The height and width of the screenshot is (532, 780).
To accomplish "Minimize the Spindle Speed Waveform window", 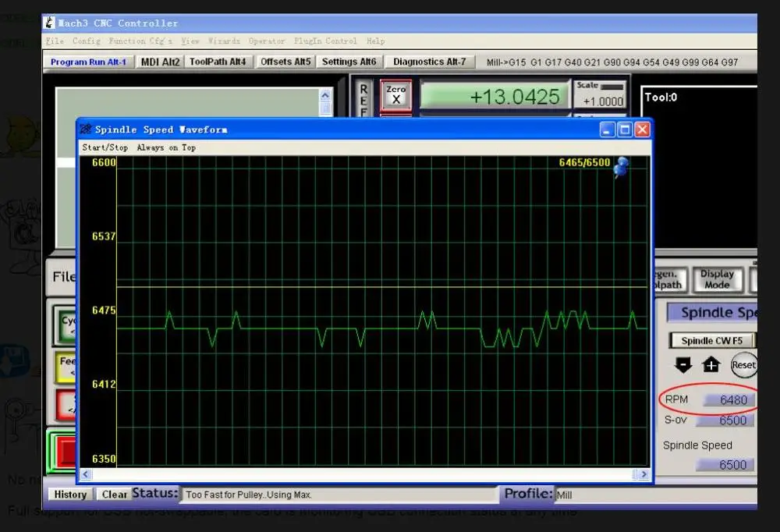I will pos(606,130).
